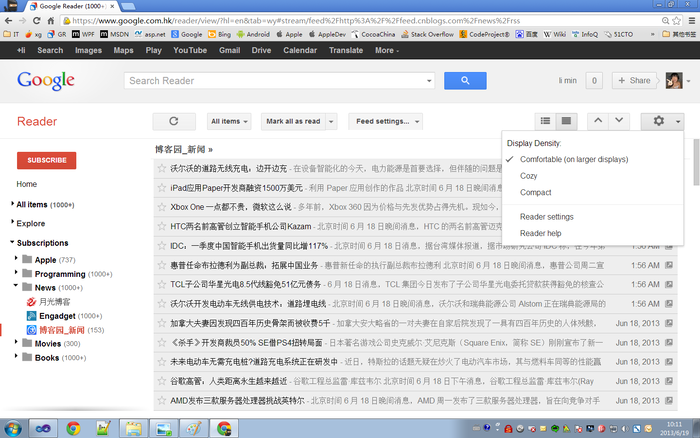
Task: Star the HTC两名前高管 article
Action: (x=162, y=226)
